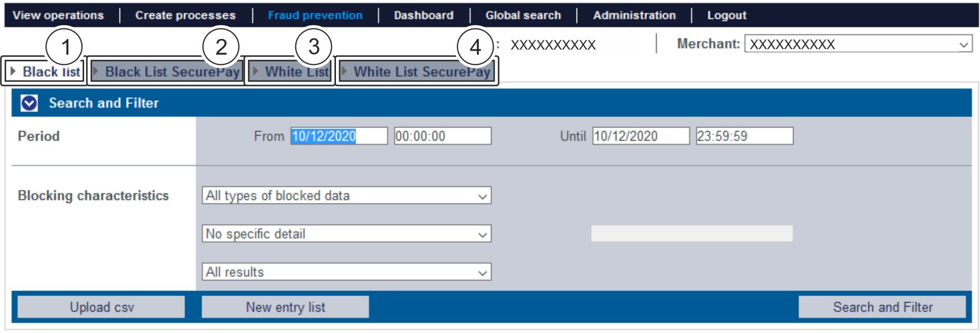This screenshot has height=333, width=980.
Task: Collapse the Search and Filter panel icon
Action: (29, 103)
